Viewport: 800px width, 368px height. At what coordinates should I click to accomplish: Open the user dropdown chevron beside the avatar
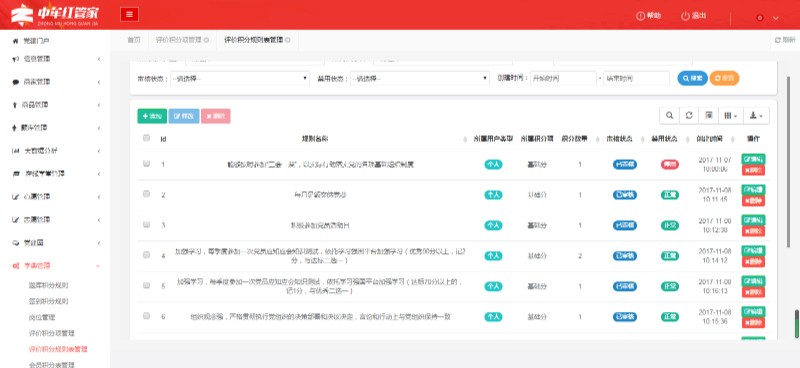pyautogui.click(x=776, y=18)
